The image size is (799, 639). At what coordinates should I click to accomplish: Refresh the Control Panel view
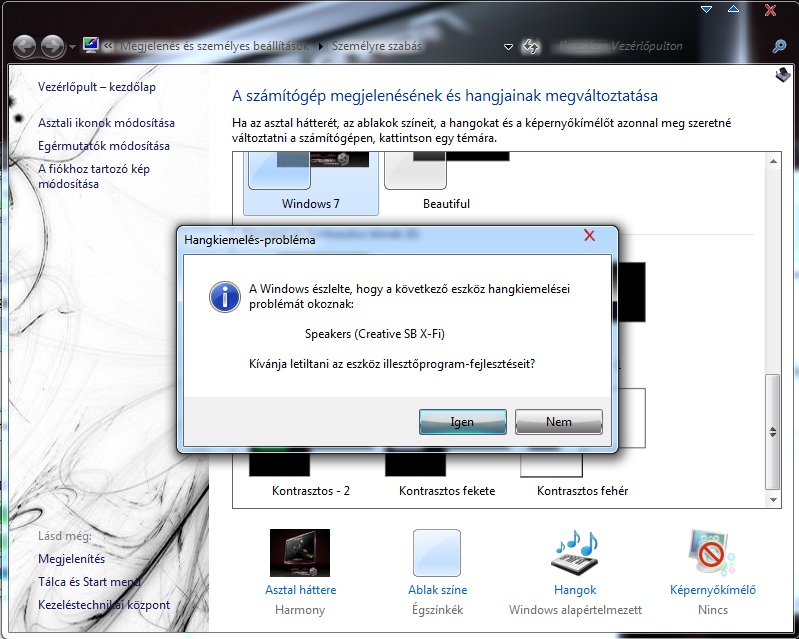(x=530, y=46)
